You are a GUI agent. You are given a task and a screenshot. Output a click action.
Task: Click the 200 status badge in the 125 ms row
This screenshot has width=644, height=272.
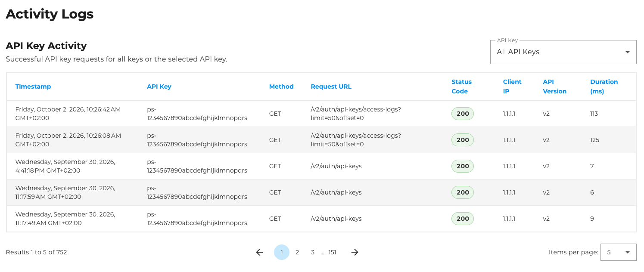pos(463,140)
